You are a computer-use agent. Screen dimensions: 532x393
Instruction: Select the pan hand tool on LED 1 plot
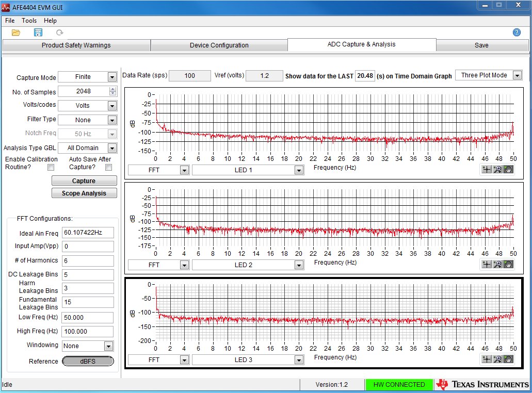508,169
